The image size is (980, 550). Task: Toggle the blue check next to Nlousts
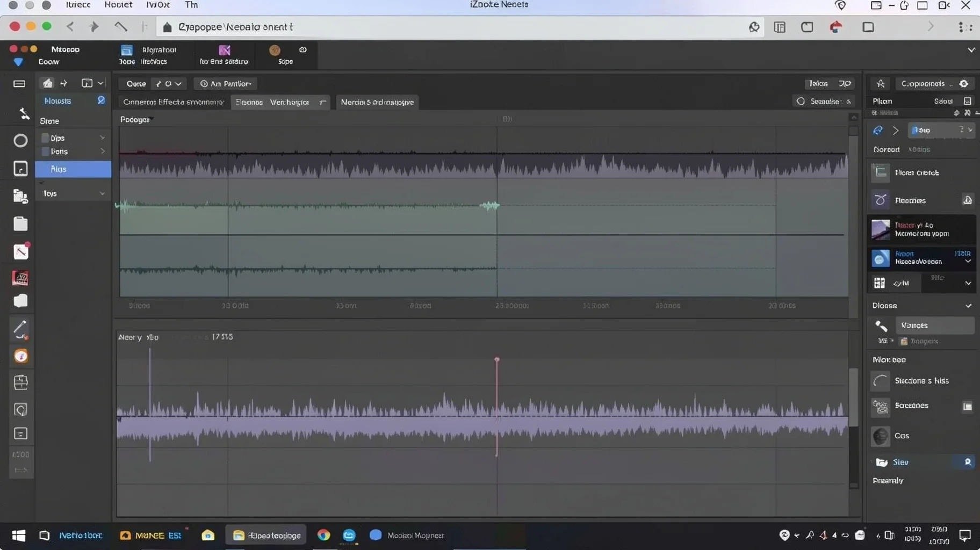point(100,100)
